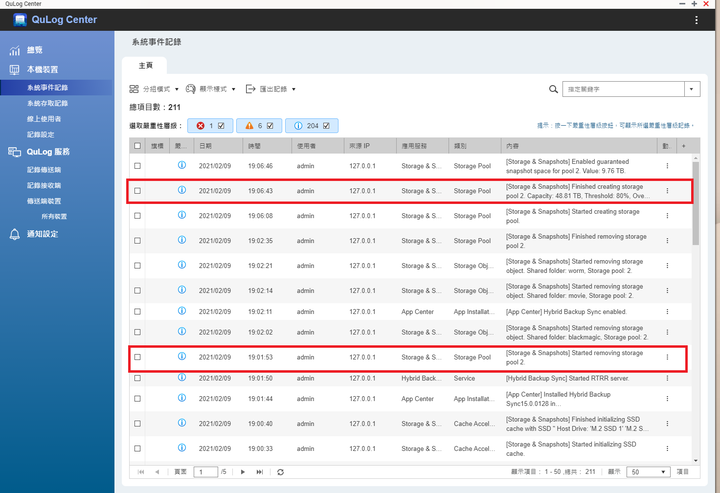Check the 19:02:21 row checkbox
This screenshot has height=493, width=720.
pos(137,266)
